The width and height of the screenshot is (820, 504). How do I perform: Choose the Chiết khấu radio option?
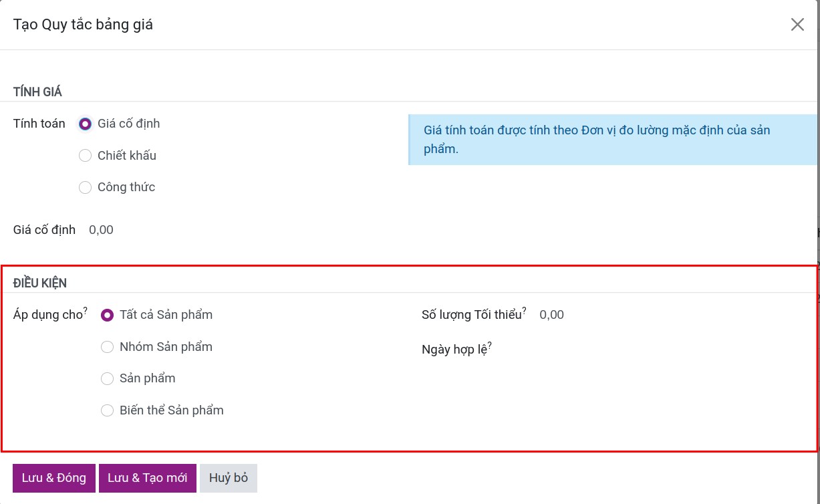click(x=85, y=156)
